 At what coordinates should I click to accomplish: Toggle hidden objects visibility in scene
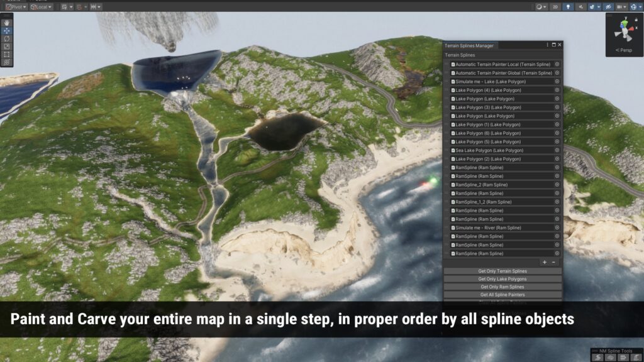pyautogui.click(x=607, y=6)
